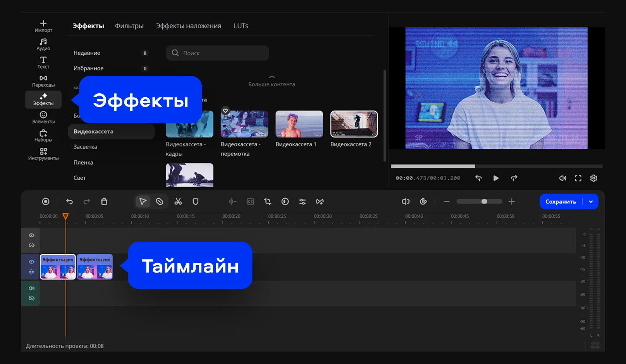Select the Засветка category
Screen dimensions: 626x364
coord(85,147)
